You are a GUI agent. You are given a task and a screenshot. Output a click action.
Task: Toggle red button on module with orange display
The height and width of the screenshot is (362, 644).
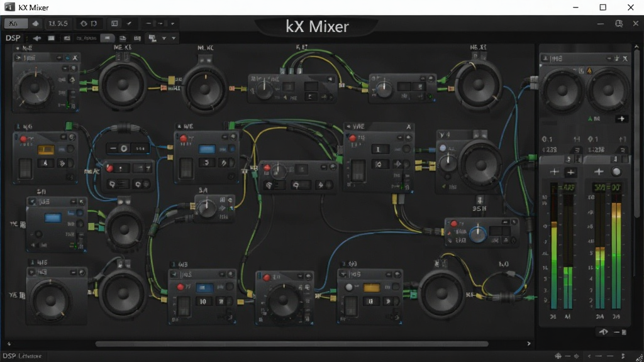pos(23,139)
